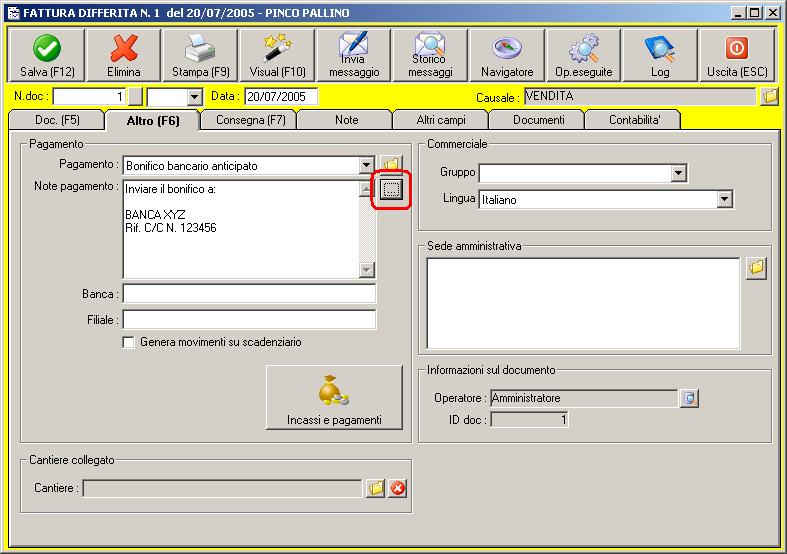Screen dimensions: 787x554
Task: Open the Lingua dropdown arrow
Action: point(724,199)
